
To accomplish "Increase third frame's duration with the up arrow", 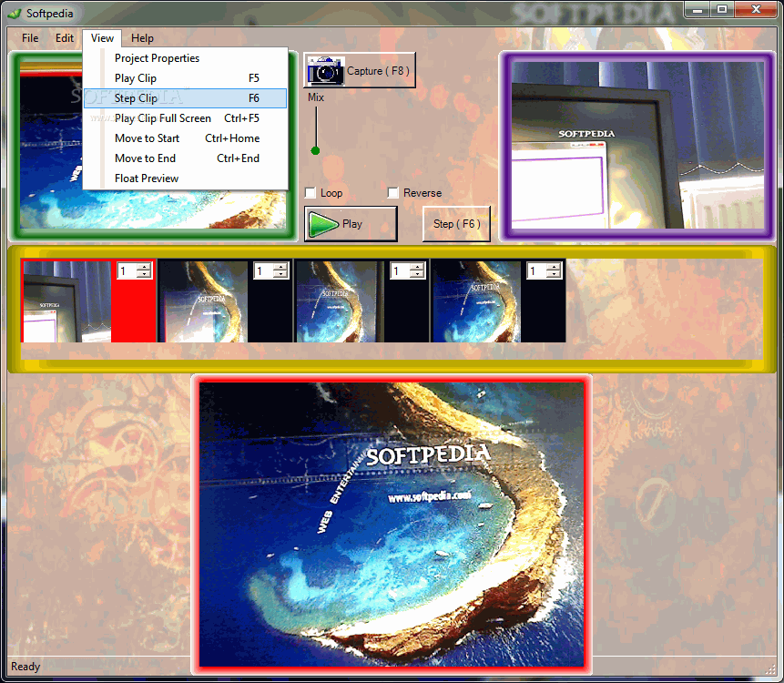I will (x=417, y=267).
